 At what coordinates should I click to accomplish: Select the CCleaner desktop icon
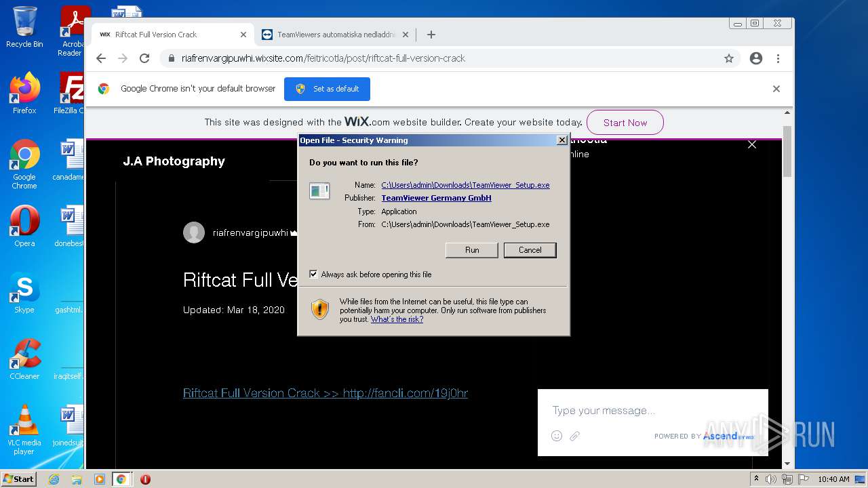tap(24, 359)
